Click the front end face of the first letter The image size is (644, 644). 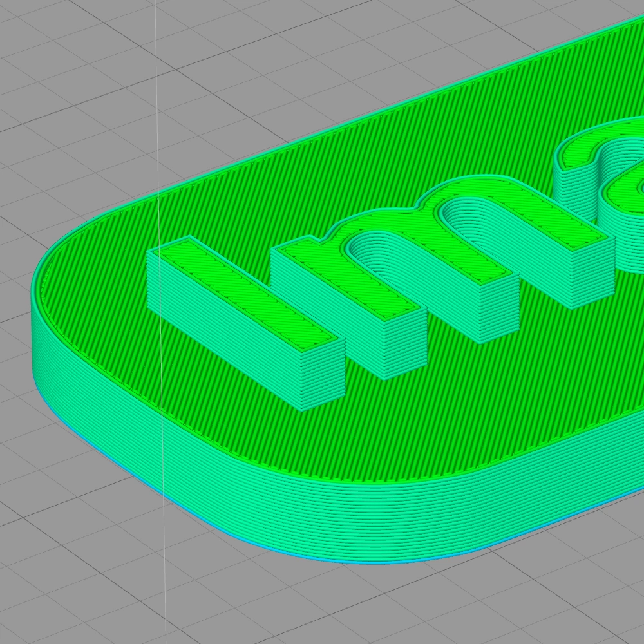pos(322,380)
